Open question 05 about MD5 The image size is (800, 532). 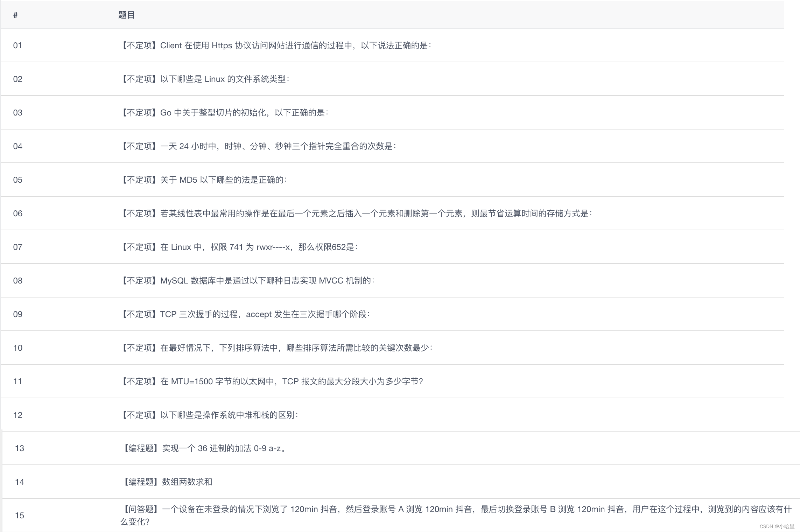tap(204, 180)
